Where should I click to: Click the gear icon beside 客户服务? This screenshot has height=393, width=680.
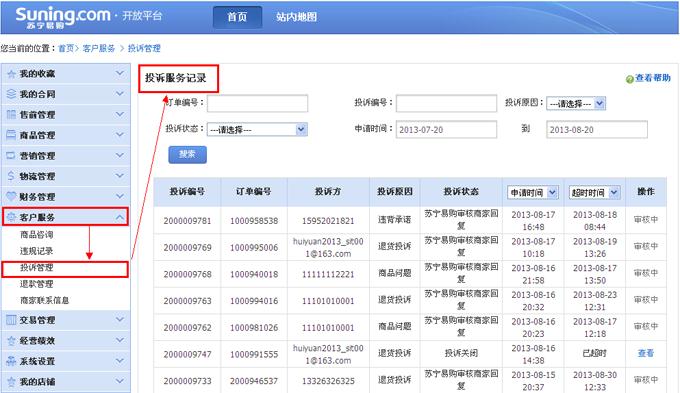[11, 217]
